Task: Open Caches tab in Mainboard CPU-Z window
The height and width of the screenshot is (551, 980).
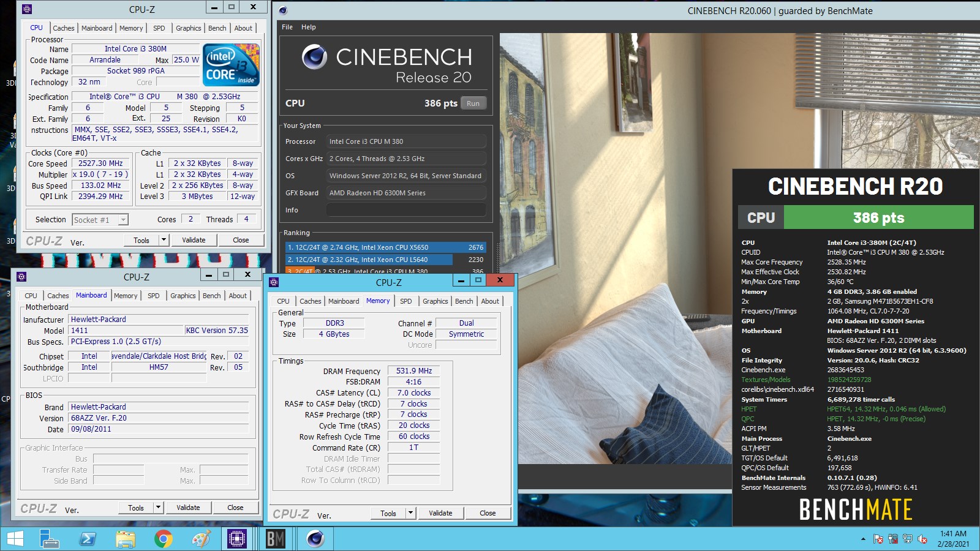Action: pos(58,296)
